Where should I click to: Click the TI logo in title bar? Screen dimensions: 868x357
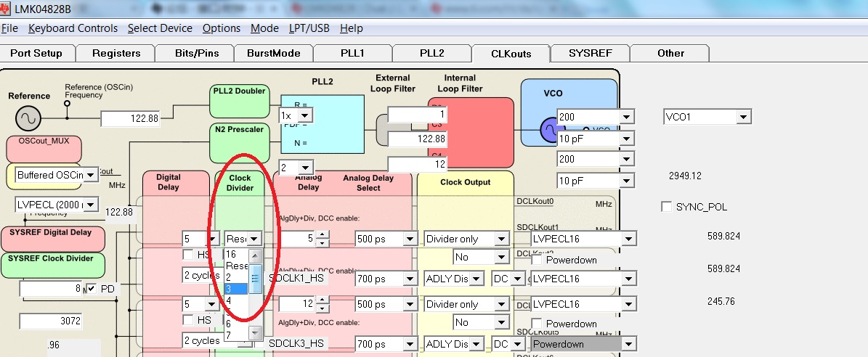click(6, 8)
